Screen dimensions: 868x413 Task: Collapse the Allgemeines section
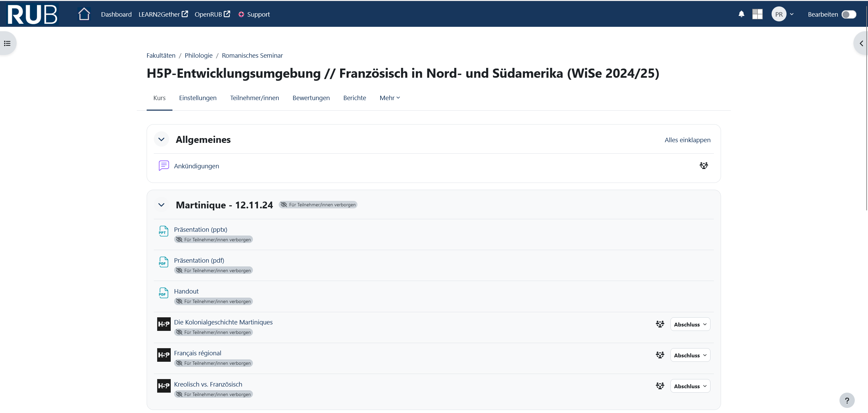pos(161,139)
